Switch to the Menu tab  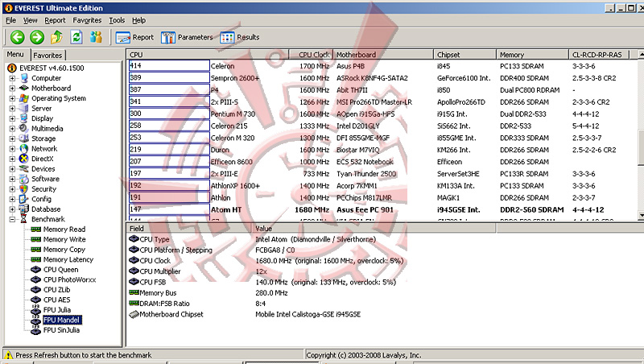[x=15, y=54]
